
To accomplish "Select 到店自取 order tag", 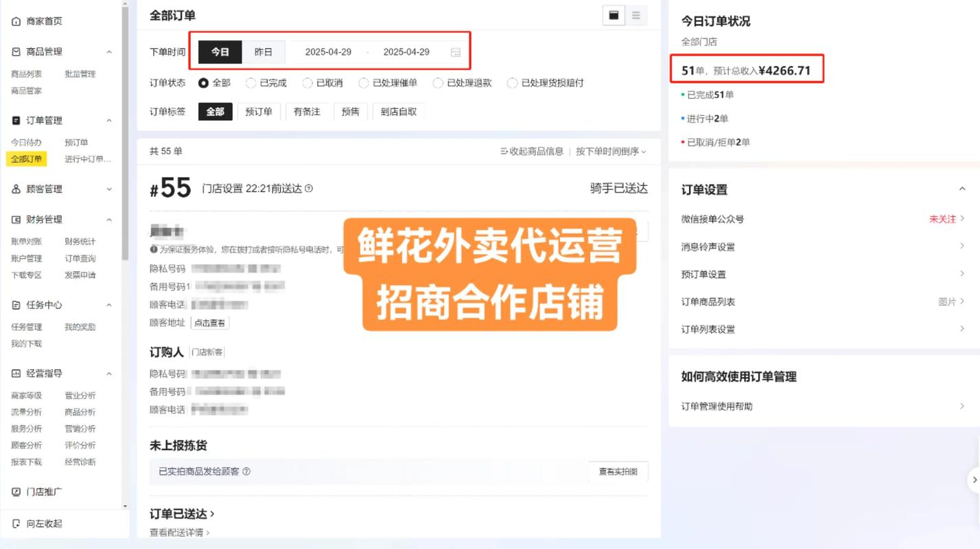I will pyautogui.click(x=399, y=111).
